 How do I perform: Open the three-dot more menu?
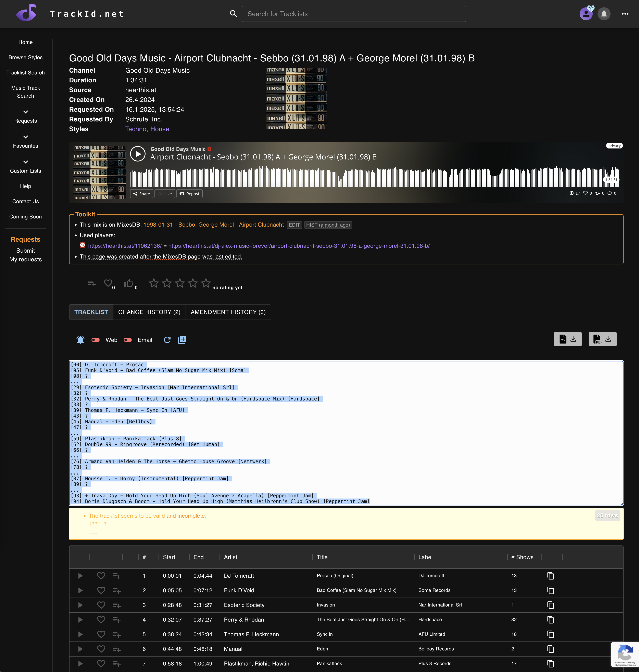tap(625, 14)
